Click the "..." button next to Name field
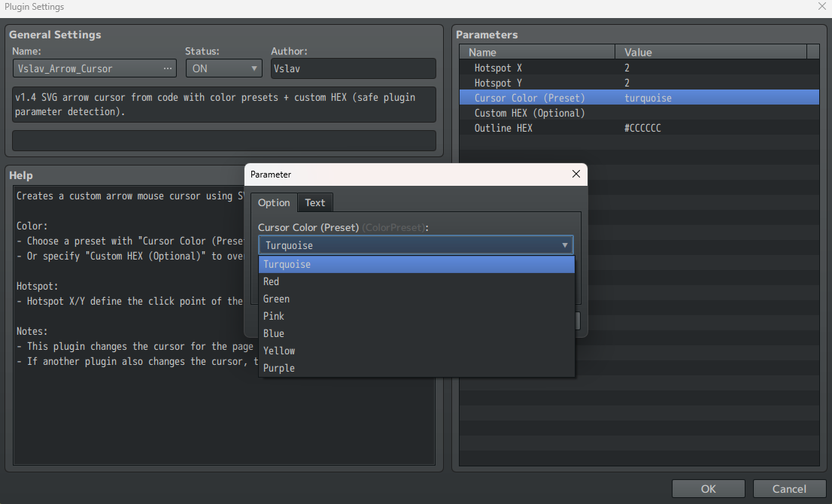 (169, 68)
